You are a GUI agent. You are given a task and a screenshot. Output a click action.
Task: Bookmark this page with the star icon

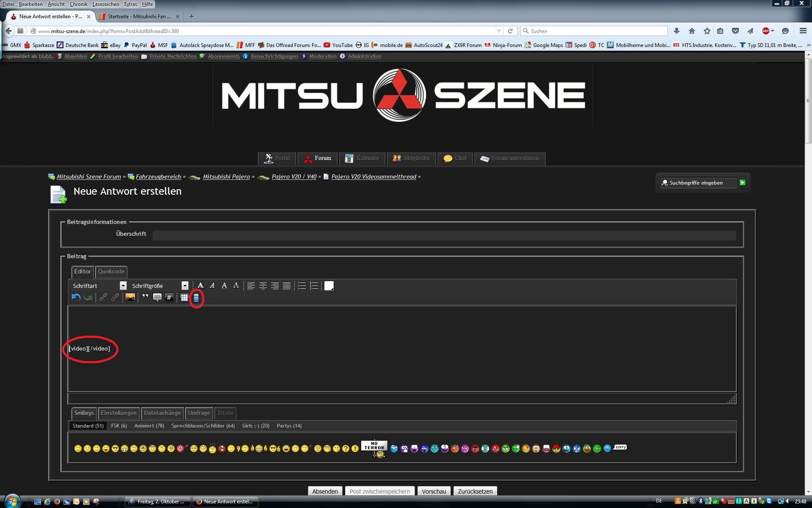(707, 31)
